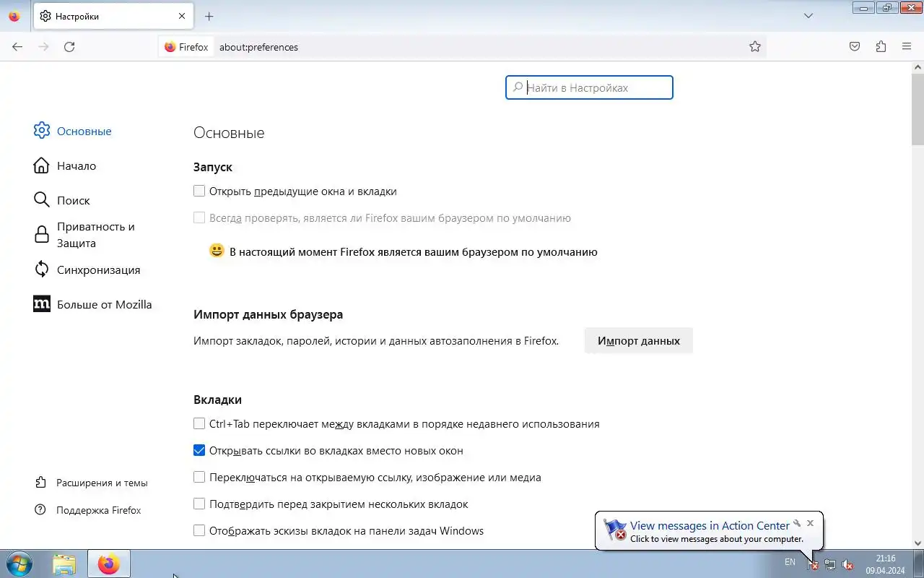
Task: Open Расширения и темы link
Action: click(x=92, y=483)
